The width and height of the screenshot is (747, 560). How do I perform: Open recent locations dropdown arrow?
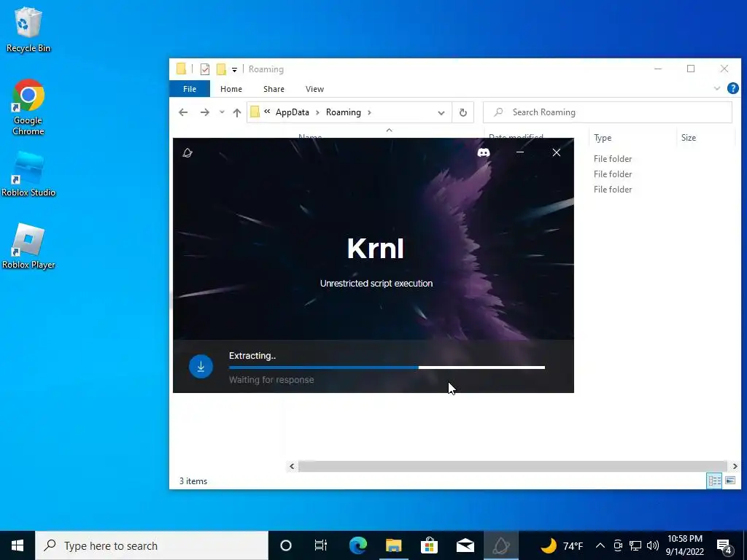[222, 112]
